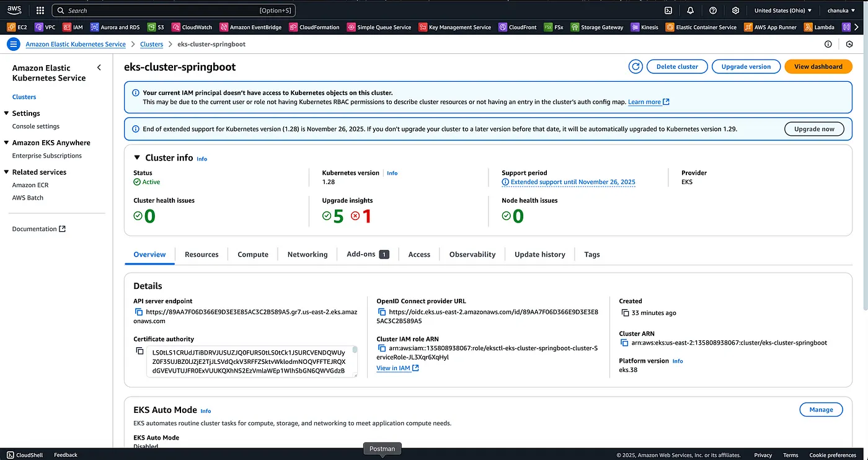Open FSx shortcut
Screen dimensions: 868x460
[554, 27]
